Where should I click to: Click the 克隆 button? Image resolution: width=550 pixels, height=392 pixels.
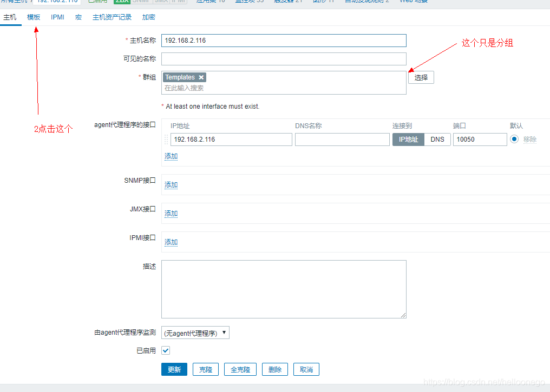pos(206,369)
